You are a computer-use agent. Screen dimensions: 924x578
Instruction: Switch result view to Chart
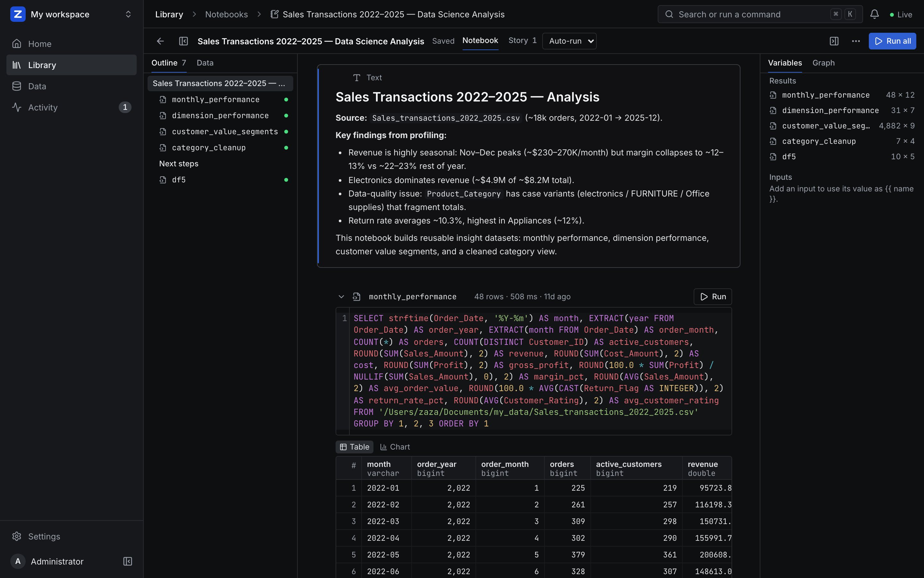395,447
